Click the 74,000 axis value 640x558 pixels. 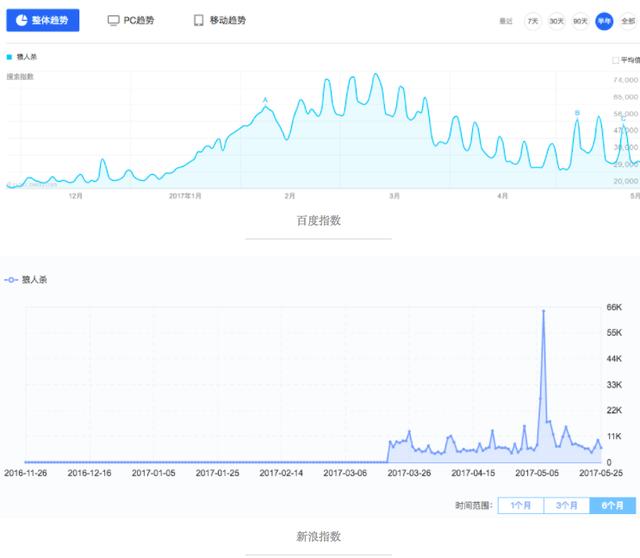pos(626,80)
